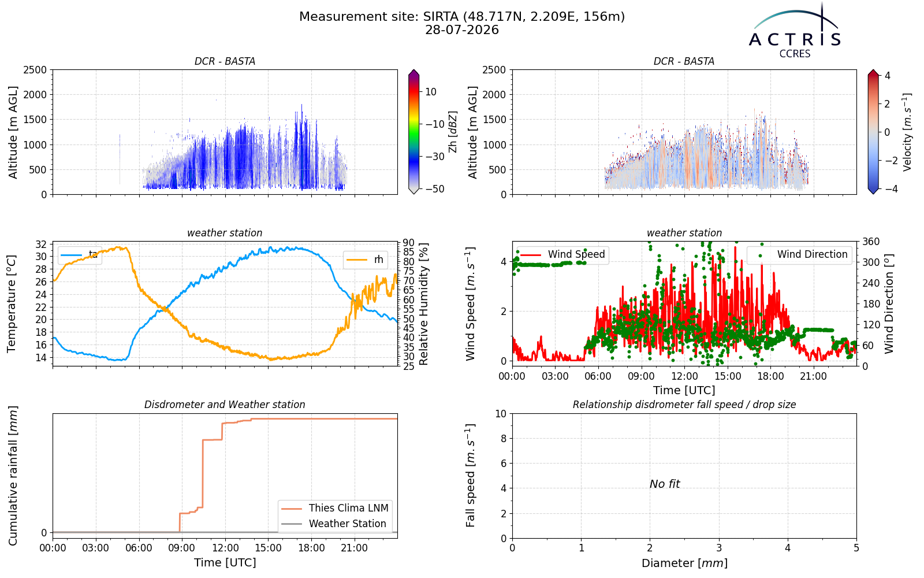The image size is (924, 578).
Task: Click the 5 tick on Diameter axis
Action: click(x=856, y=548)
